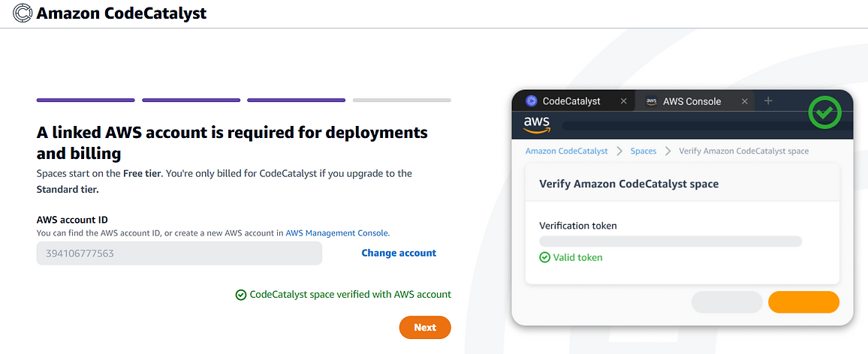868x354 pixels.
Task: Click the verified space green check icon
Action: (241, 295)
